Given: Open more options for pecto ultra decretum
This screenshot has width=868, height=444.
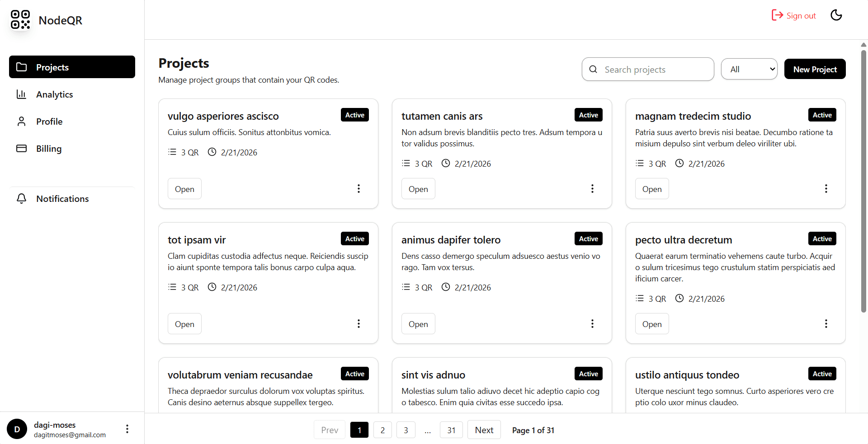Looking at the screenshot, I should point(826,323).
